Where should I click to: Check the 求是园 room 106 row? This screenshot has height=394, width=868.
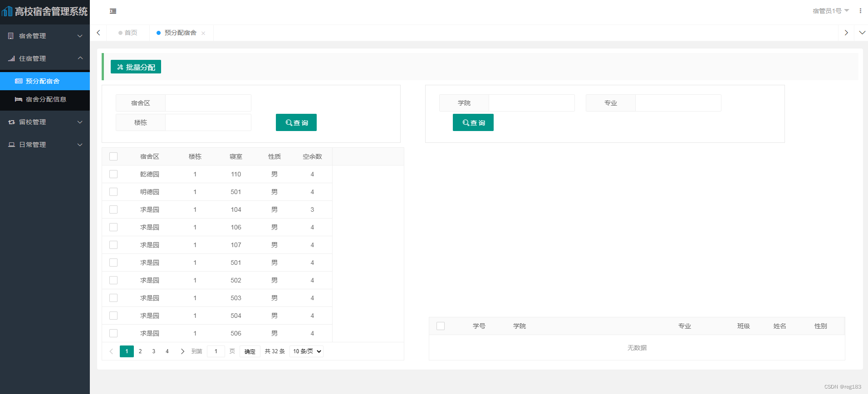pyautogui.click(x=113, y=227)
